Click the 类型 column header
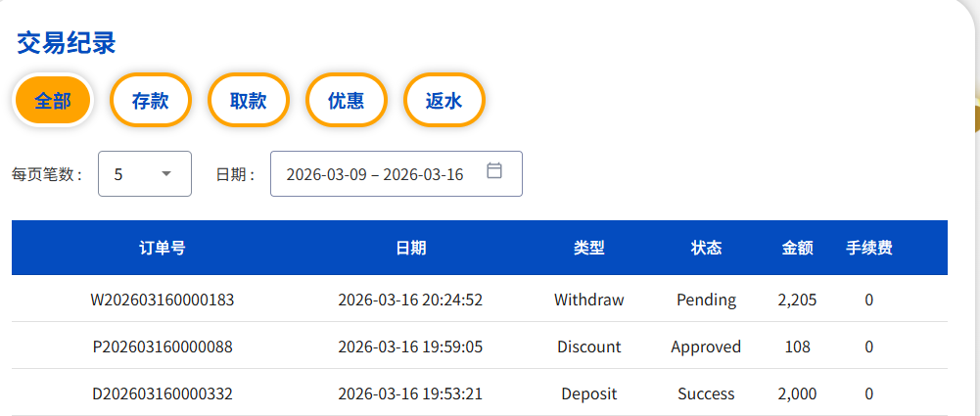This screenshot has width=980, height=416. [x=589, y=248]
